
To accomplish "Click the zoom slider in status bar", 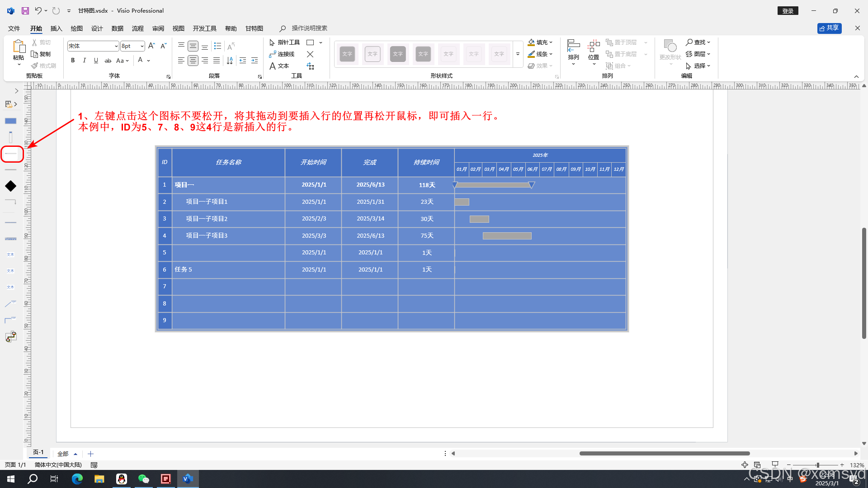I will [817, 465].
